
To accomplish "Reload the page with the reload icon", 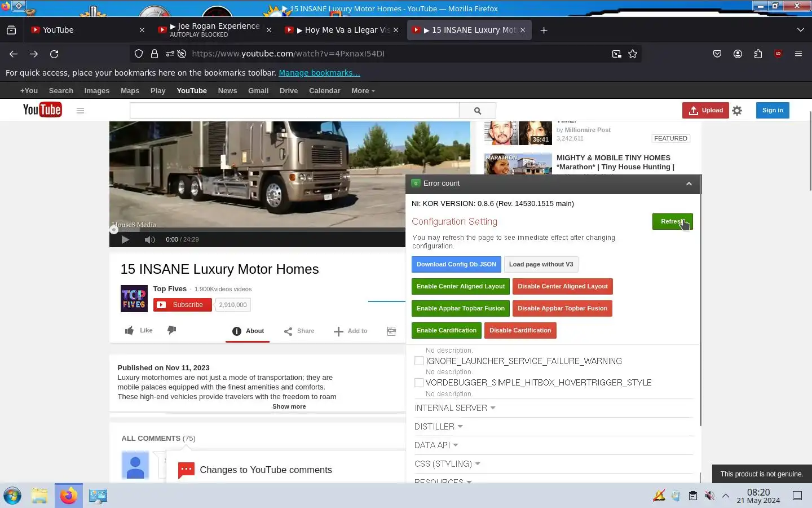I will point(54,54).
